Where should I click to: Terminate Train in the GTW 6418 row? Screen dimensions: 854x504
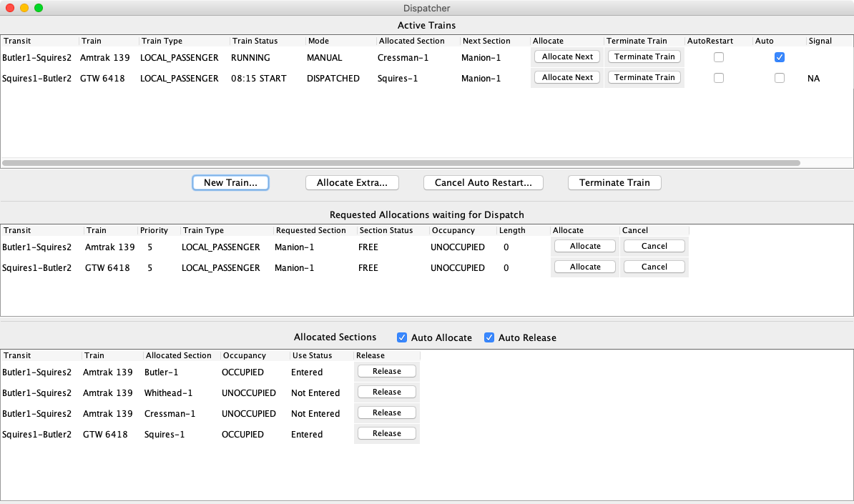point(644,77)
